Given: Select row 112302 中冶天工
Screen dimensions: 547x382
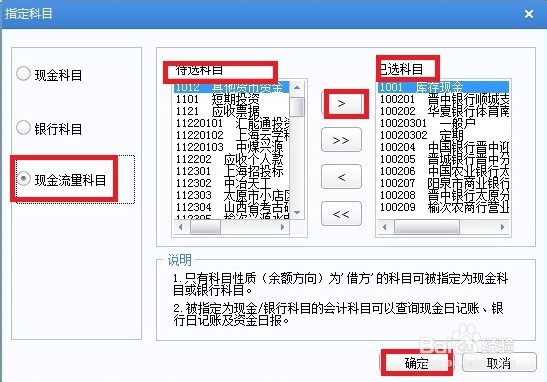Looking at the screenshot, I should point(231,183).
